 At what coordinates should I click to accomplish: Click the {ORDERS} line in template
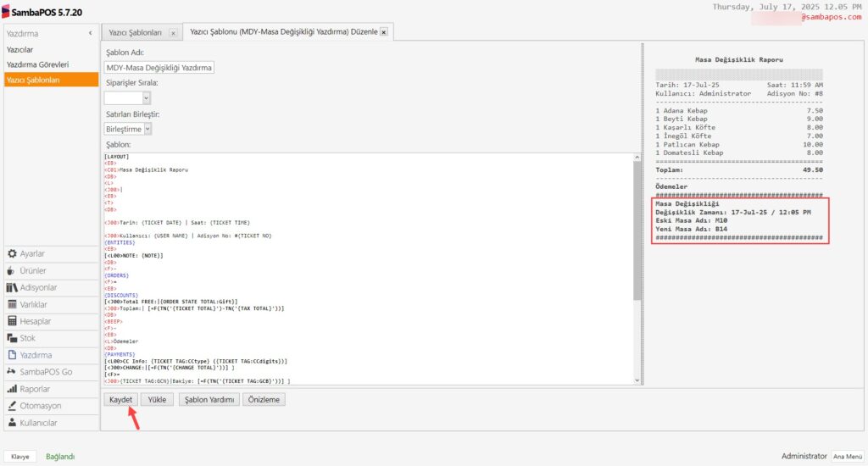pos(117,275)
